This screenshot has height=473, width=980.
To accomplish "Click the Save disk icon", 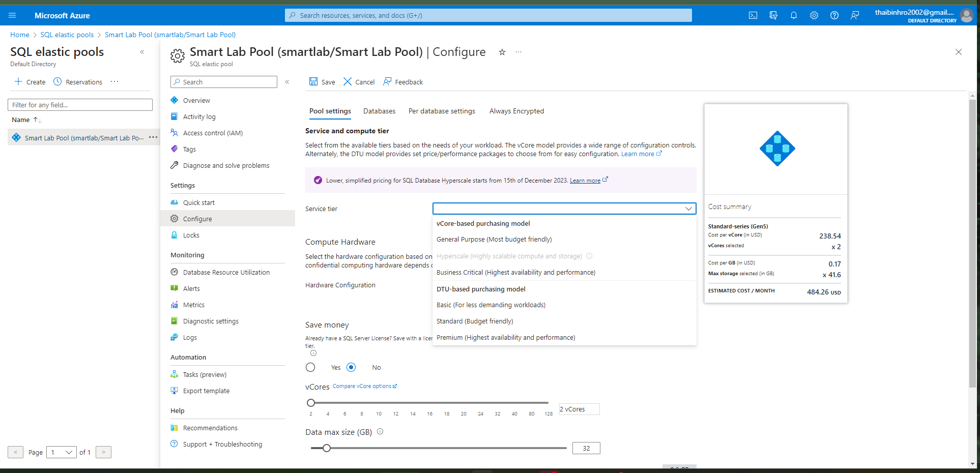I will click(x=313, y=81).
